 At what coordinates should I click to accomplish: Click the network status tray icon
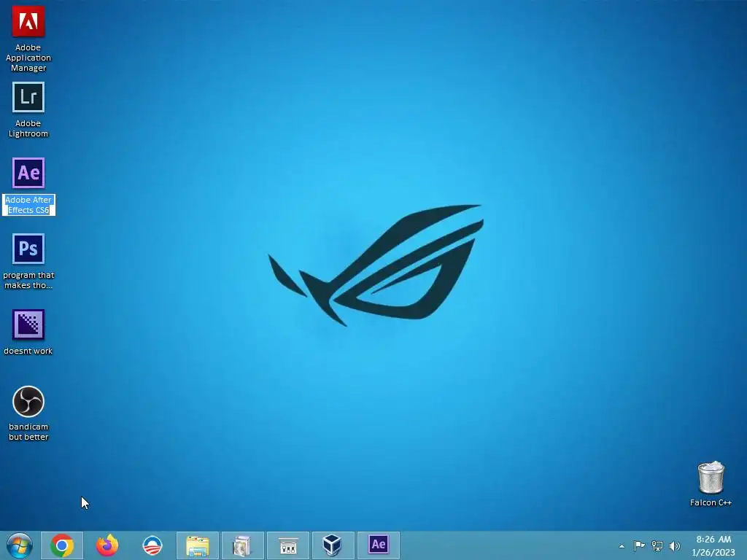[657, 545]
